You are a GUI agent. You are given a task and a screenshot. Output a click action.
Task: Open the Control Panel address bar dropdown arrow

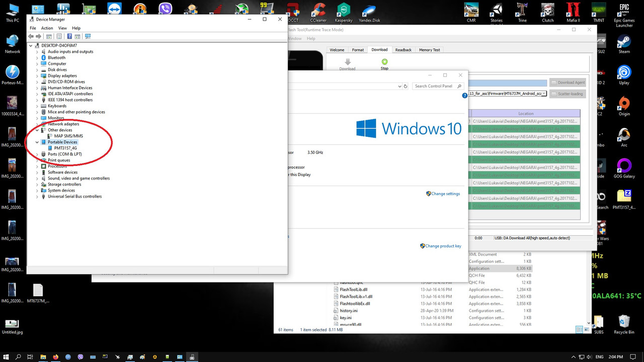399,86
